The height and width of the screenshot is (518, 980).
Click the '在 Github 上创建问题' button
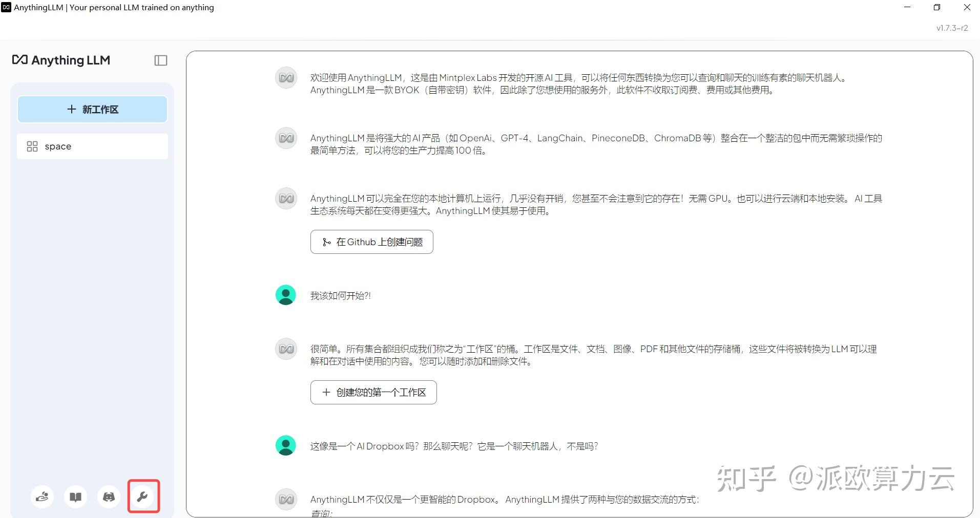coord(371,242)
